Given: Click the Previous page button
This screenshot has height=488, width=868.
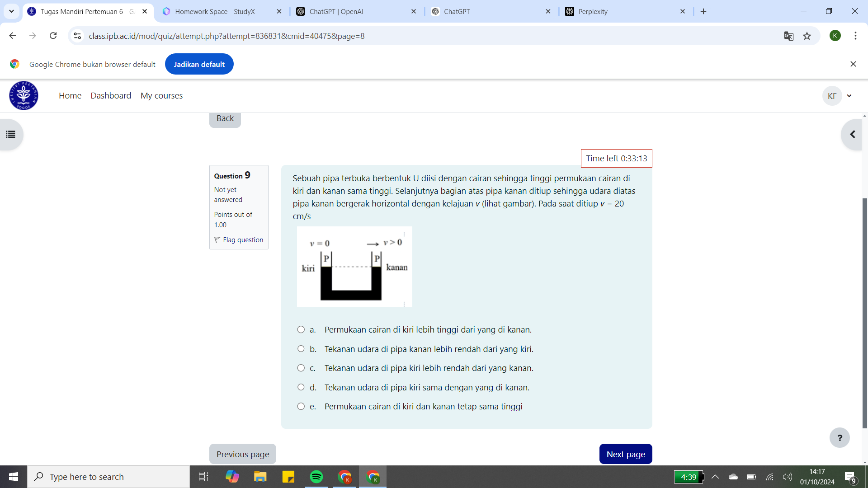Looking at the screenshot, I should click(243, 454).
